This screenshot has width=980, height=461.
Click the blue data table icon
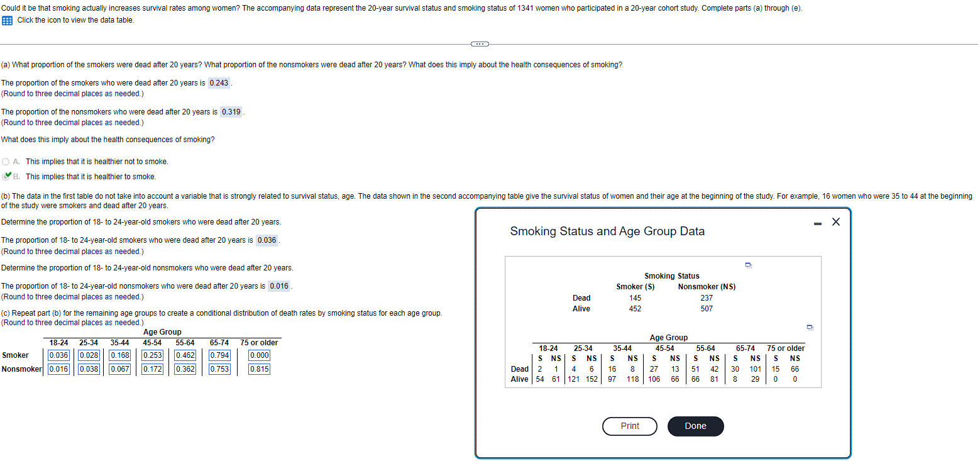pyautogui.click(x=6, y=20)
